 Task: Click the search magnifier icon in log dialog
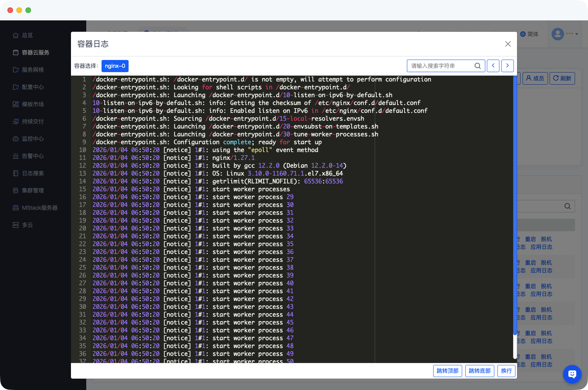tap(477, 66)
